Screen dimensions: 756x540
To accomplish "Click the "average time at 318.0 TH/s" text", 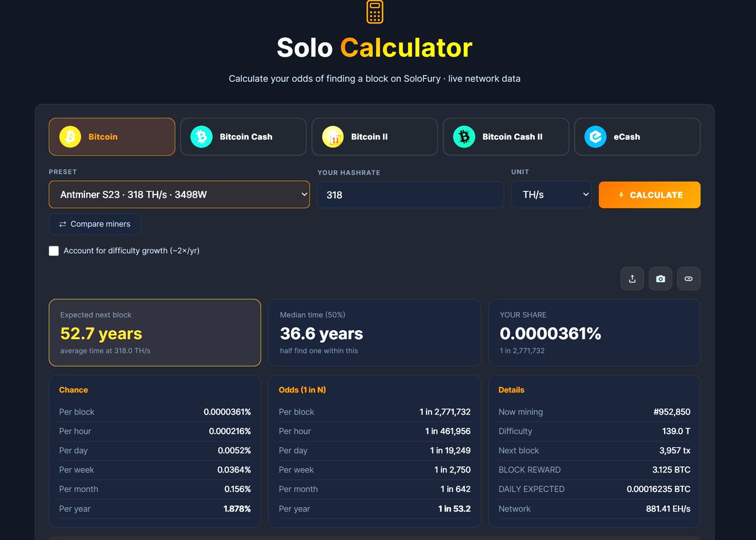I will click(105, 351).
